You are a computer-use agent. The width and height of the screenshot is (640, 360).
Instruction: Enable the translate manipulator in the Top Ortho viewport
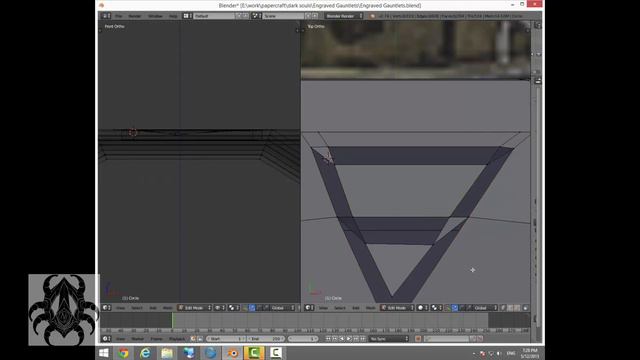click(454, 308)
